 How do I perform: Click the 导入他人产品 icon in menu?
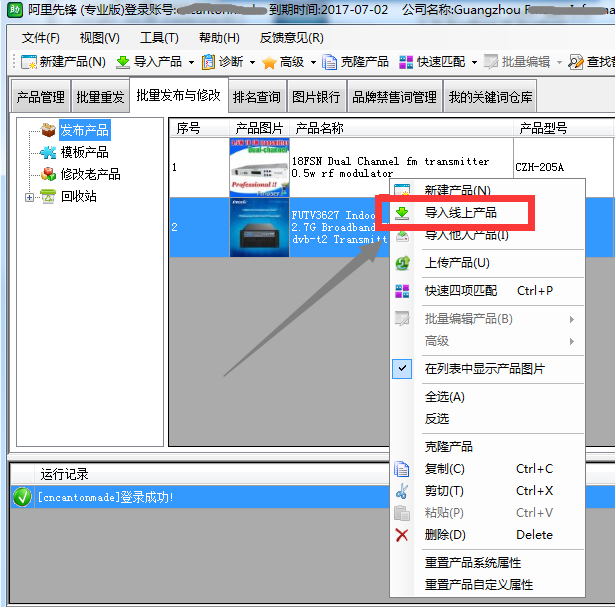[402, 236]
